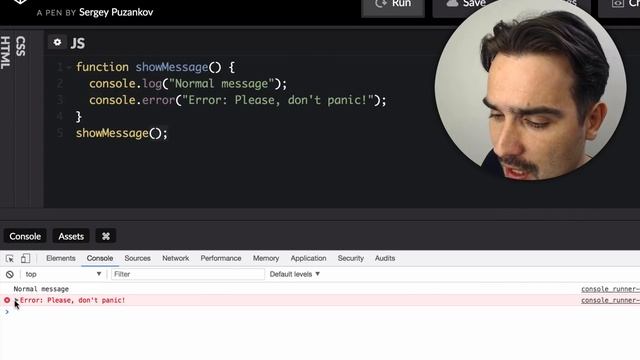The image size is (640, 360).
Task: Open the Performance tab
Action: point(221,258)
